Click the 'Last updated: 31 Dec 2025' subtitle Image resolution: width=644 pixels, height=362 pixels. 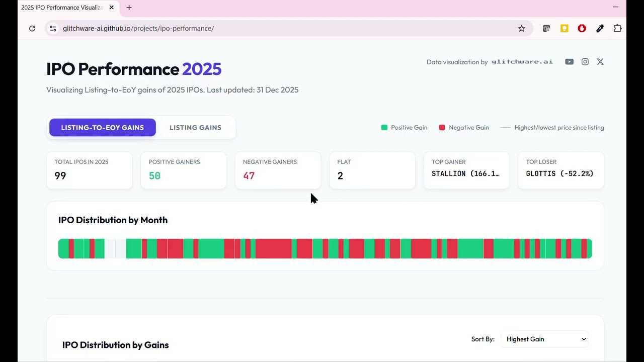point(253,90)
